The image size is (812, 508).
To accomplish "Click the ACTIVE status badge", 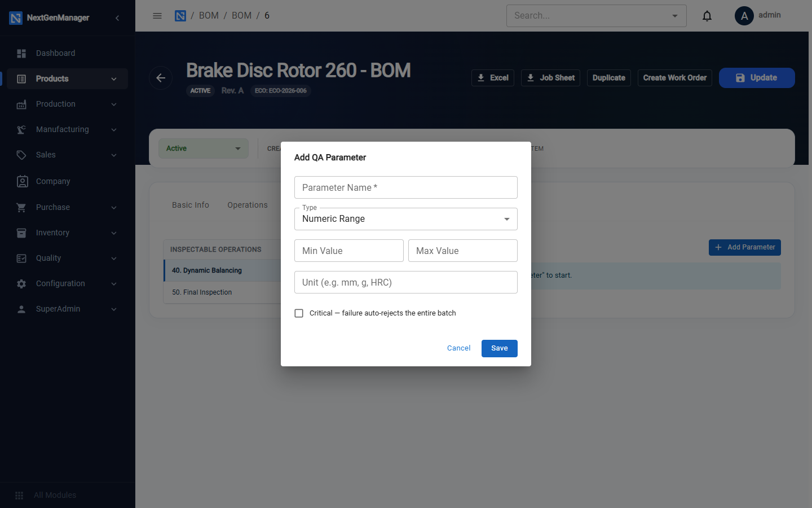I will click(200, 91).
